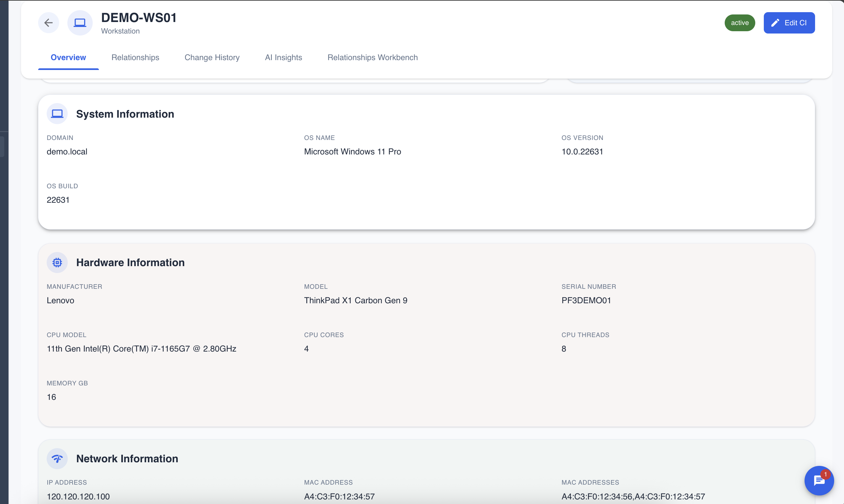The height and width of the screenshot is (504, 844).
Task: Switch to the Overview tab
Action: (68, 57)
